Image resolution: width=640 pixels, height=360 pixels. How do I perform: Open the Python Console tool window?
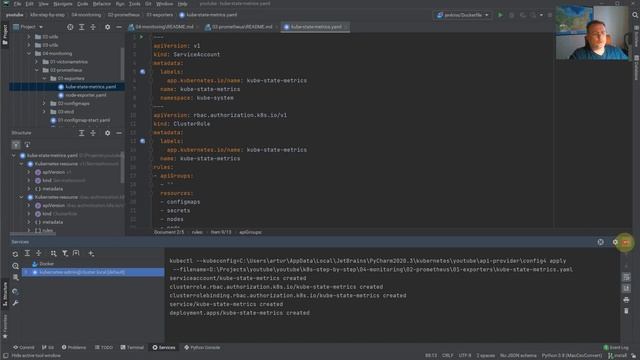click(202, 348)
